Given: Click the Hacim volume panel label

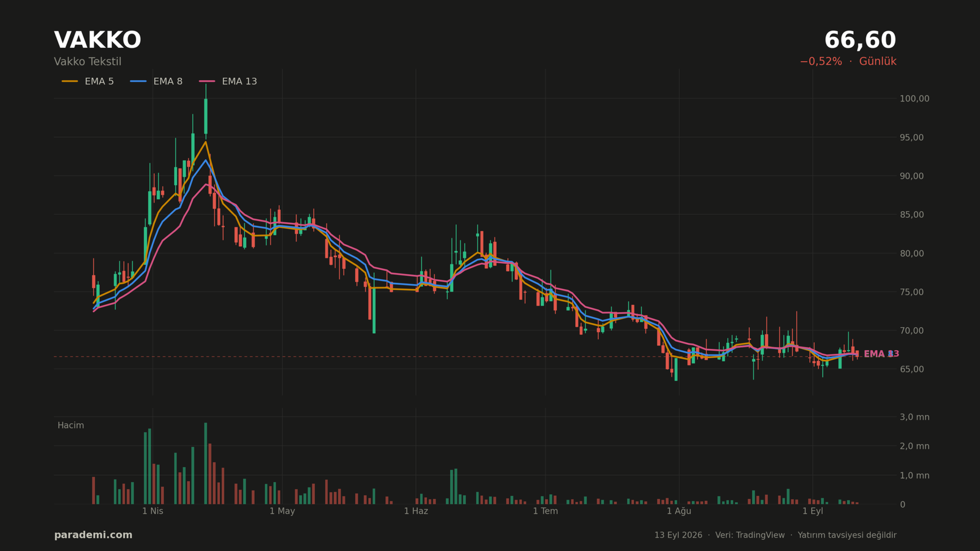Looking at the screenshot, I should pyautogui.click(x=71, y=425).
